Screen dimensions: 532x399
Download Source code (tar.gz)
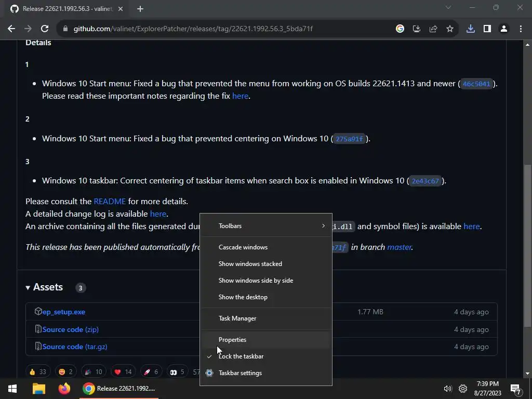(x=75, y=347)
